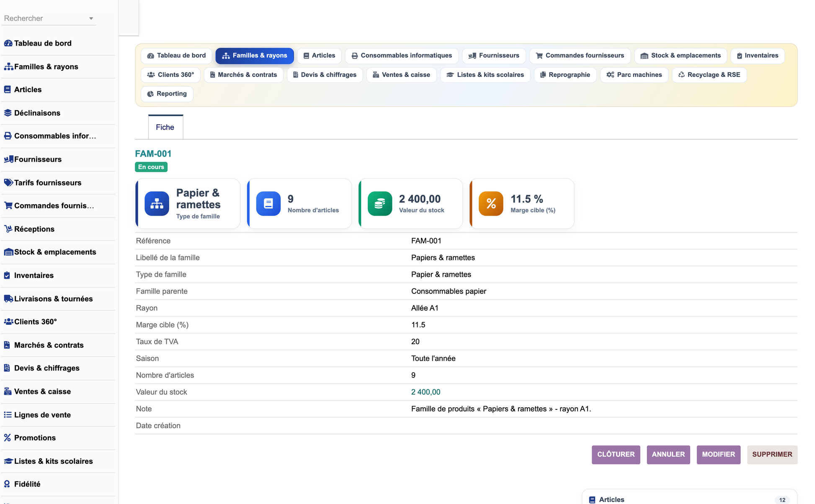Open Consommables infor… sidebar entry
Viewport: 815px width, 504px height.
pyautogui.click(x=58, y=136)
